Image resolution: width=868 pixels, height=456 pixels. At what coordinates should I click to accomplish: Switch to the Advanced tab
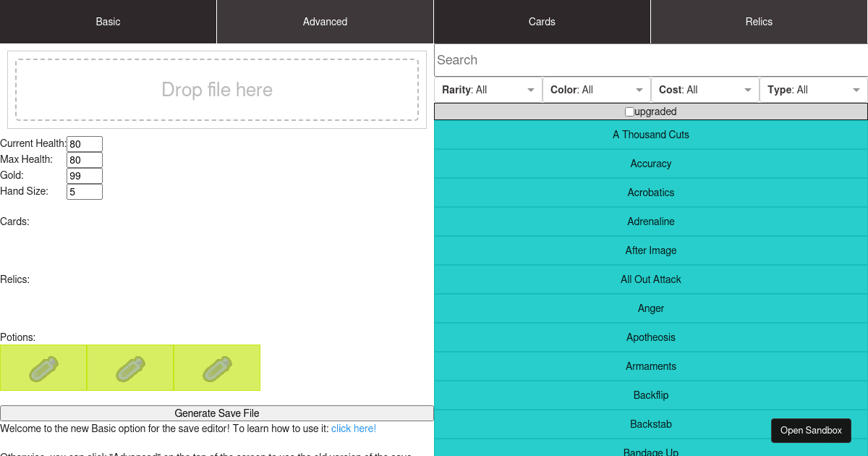click(325, 21)
